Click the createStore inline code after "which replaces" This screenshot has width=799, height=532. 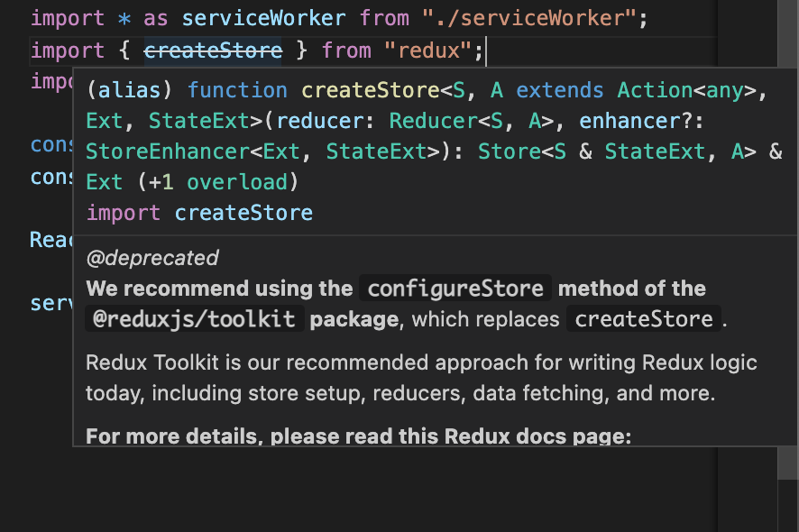(644, 319)
